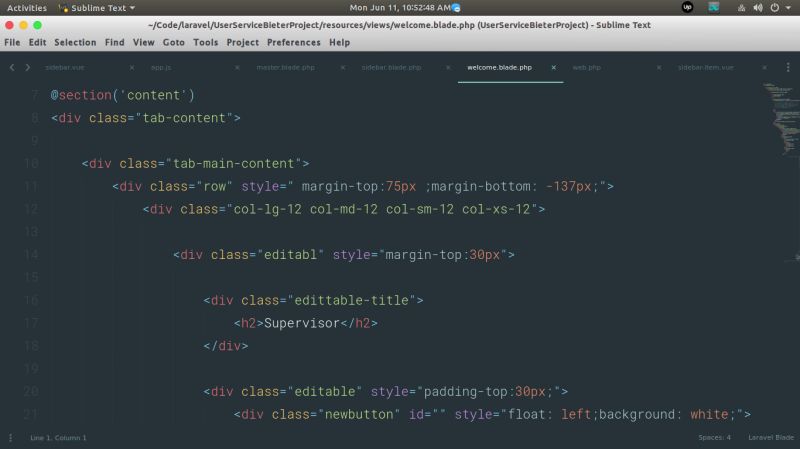Click the "tab-content" class value

click(184, 118)
